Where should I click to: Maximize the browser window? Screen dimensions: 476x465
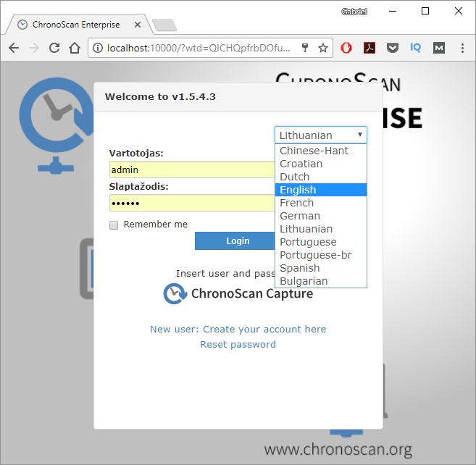425,12
